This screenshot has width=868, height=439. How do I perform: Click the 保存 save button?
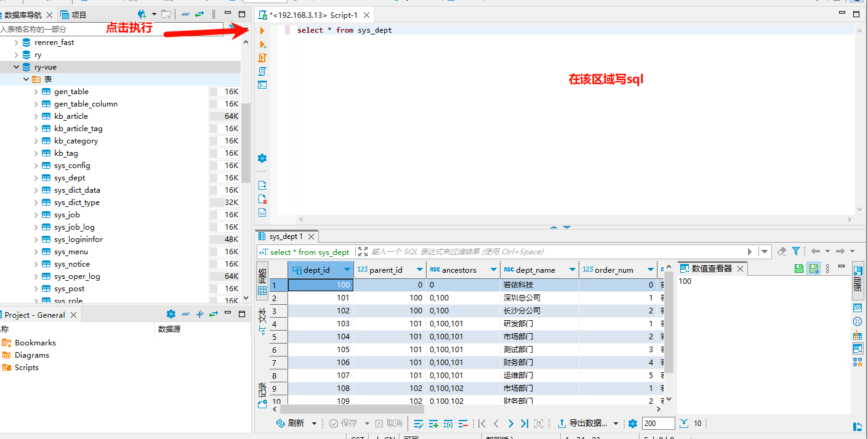click(344, 424)
